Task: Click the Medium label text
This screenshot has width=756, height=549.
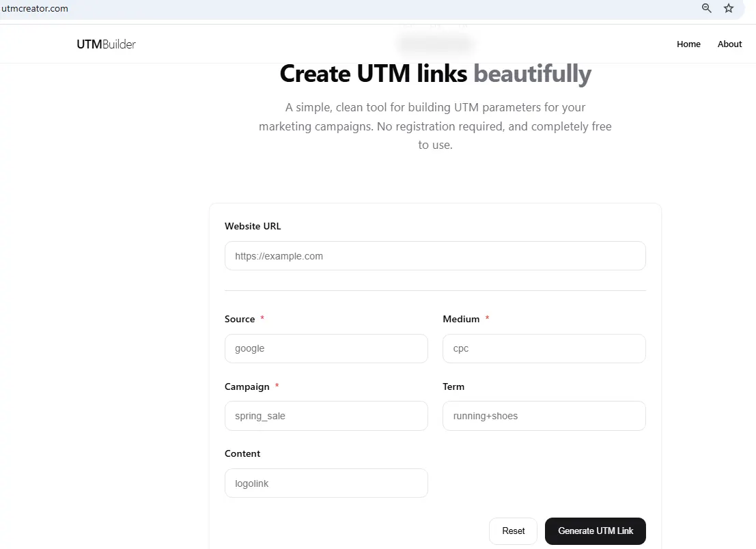Action: pyautogui.click(x=461, y=318)
